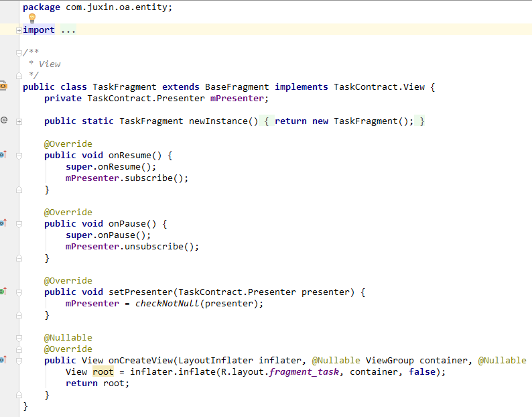The width and height of the screenshot is (532, 417).
Task: Click the onResume method name in its declaration
Action: pos(129,156)
